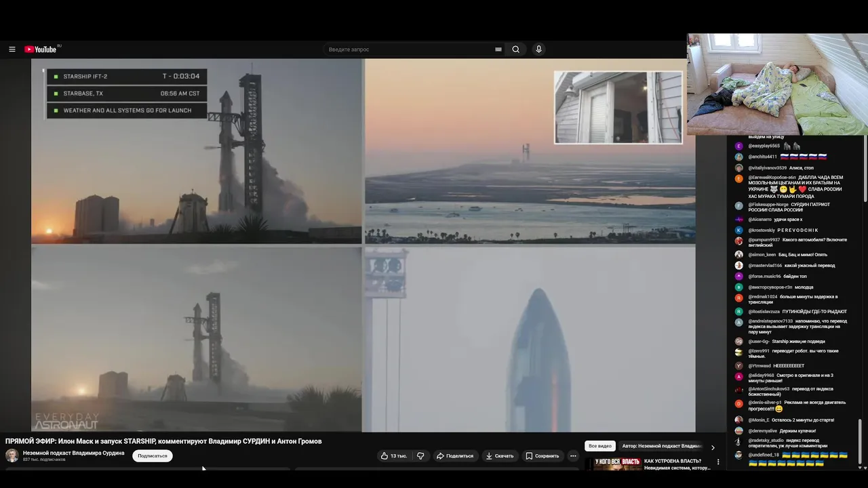Click username @AntonSinchukov63 in chat

point(769,389)
